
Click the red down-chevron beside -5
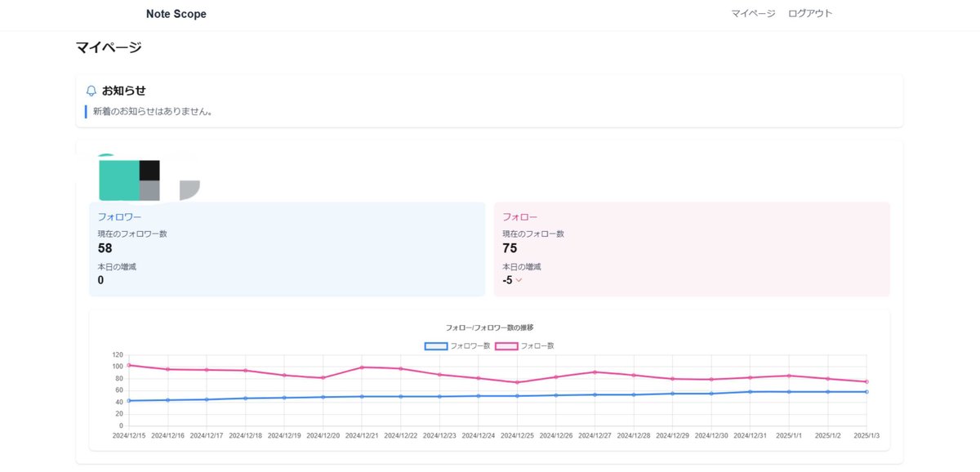click(x=519, y=280)
